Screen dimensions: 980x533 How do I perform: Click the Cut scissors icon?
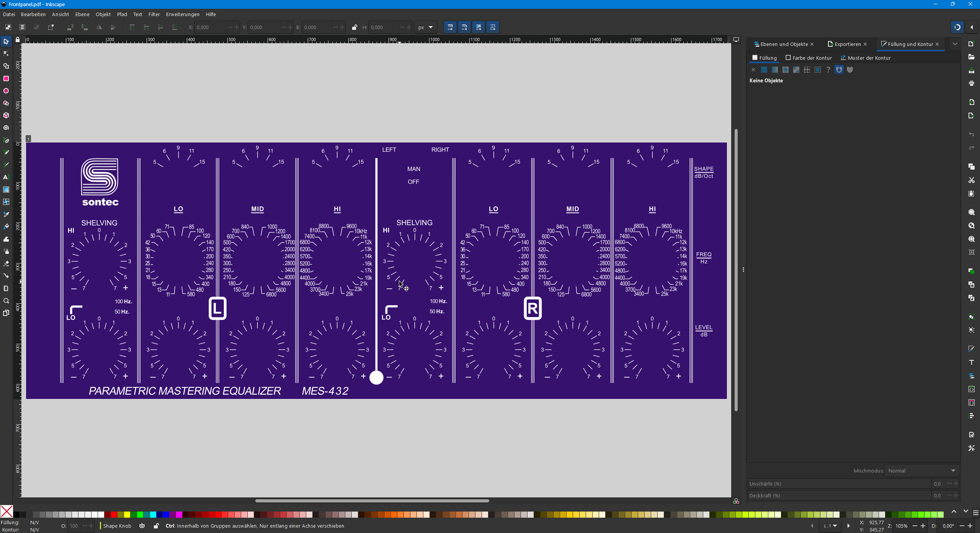pos(971,180)
